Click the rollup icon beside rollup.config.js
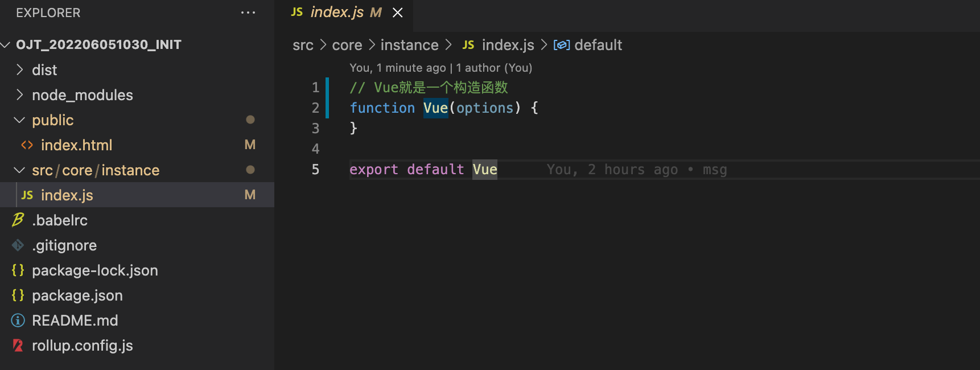980x370 pixels. click(x=18, y=346)
